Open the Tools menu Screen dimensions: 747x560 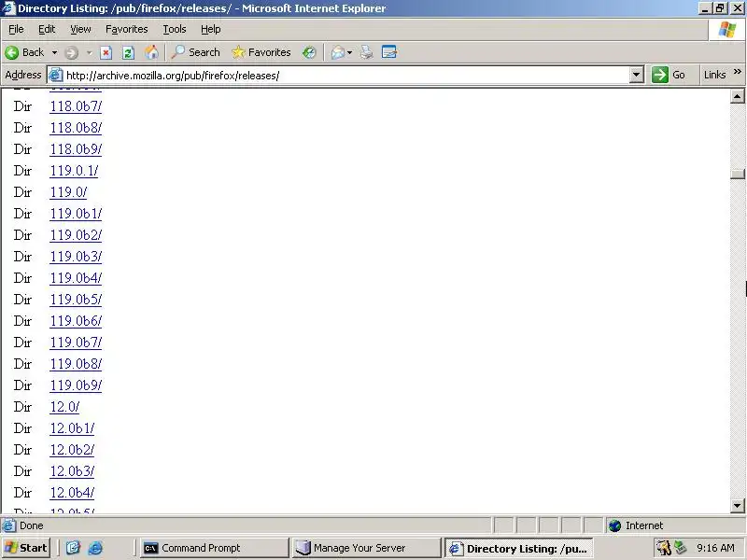click(x=175, y=29)
